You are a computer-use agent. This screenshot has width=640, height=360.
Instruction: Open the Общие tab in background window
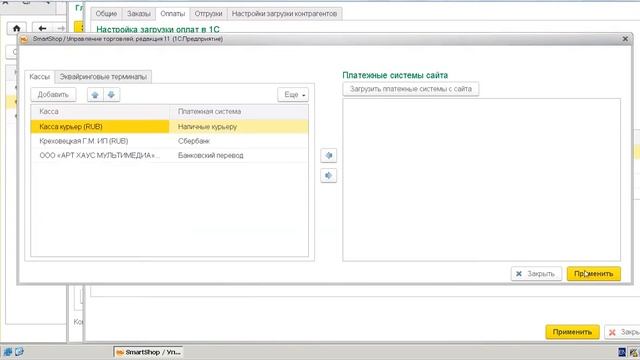point(106,13)
